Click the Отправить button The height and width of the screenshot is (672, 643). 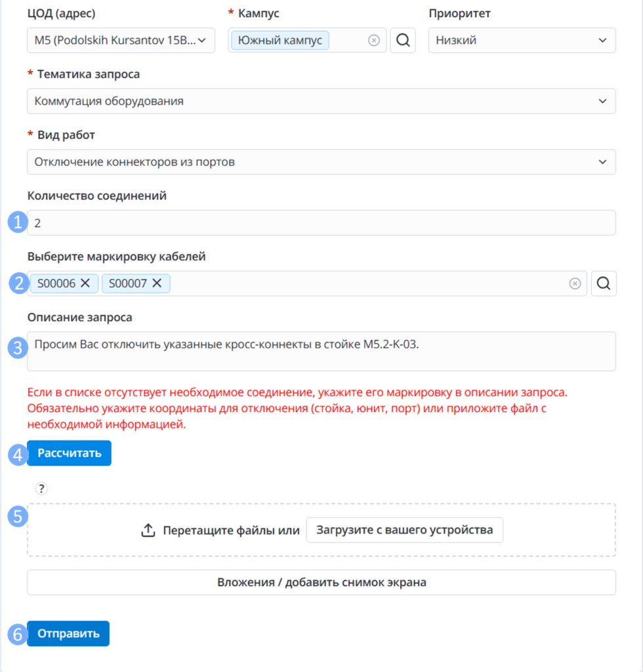pos(68,633)
